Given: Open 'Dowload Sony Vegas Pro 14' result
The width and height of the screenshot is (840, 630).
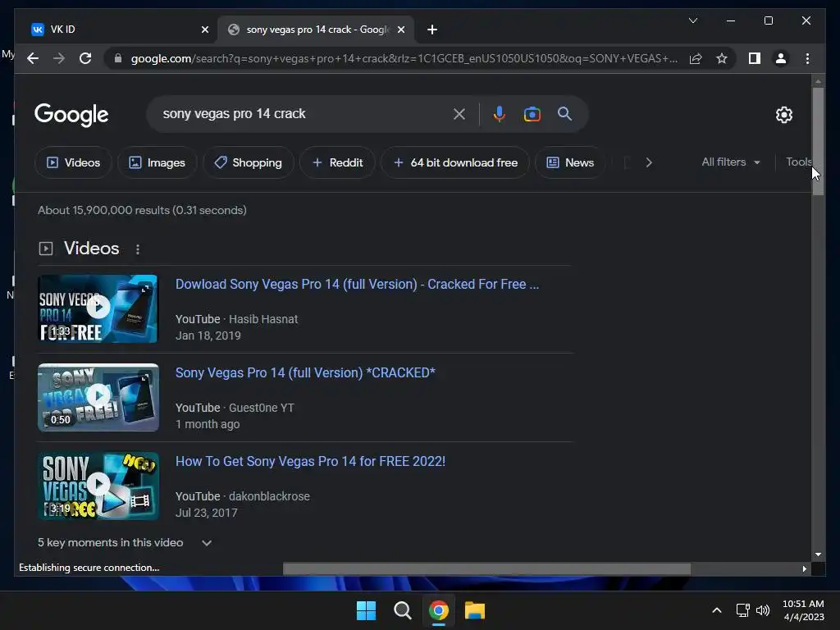Looking at the screenshot, I should (x=358, y=284).
